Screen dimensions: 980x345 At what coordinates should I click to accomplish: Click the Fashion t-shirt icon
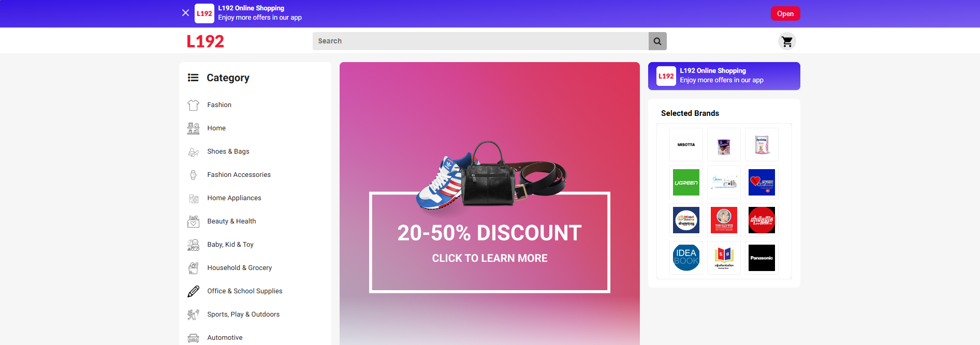(193, 105)
